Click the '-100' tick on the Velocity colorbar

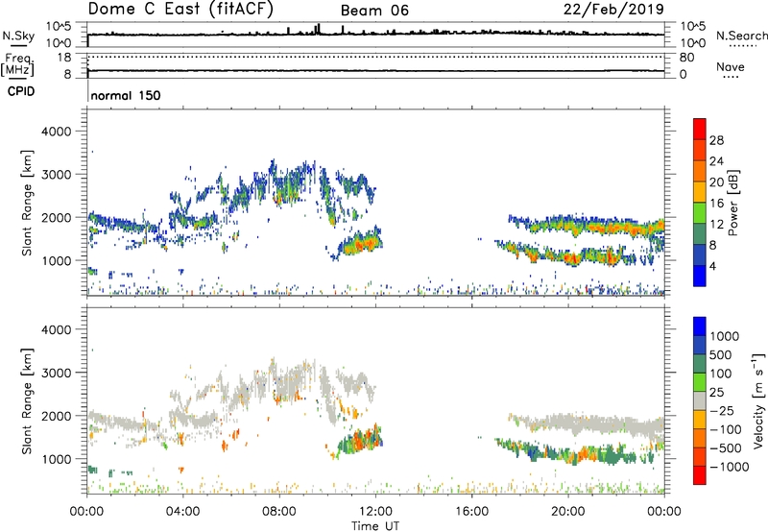tap(725, 429)
